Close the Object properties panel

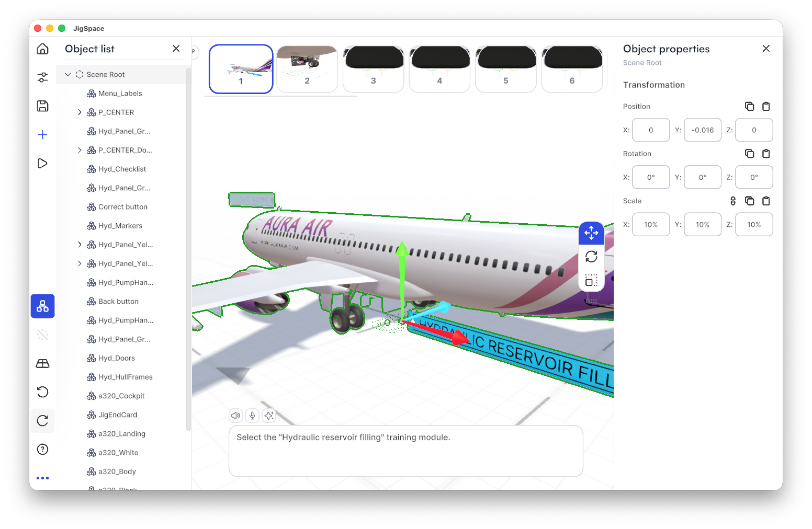pos(766,49)
